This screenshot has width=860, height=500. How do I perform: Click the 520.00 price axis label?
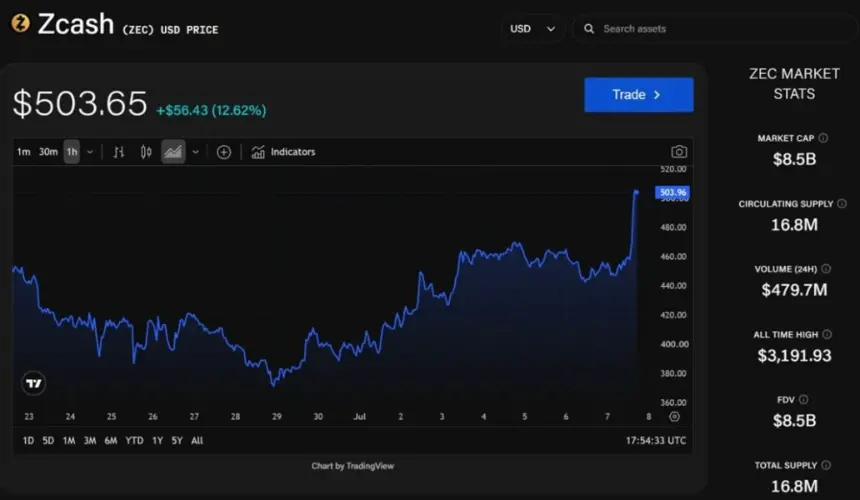(673, 169)
